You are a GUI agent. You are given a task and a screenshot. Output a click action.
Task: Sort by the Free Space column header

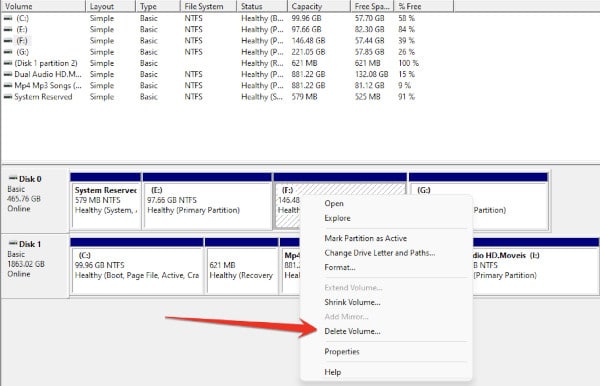[372, 6]
